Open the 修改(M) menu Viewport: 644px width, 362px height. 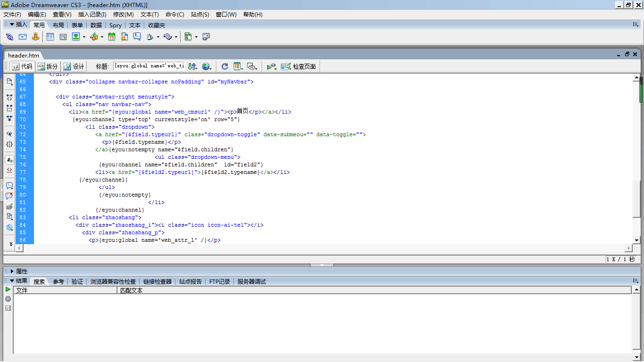(124, 15)
